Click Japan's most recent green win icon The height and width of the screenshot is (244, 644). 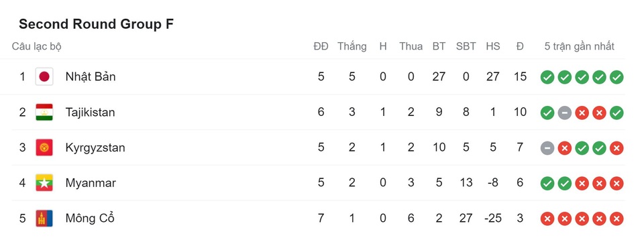(x=616, y=77)
